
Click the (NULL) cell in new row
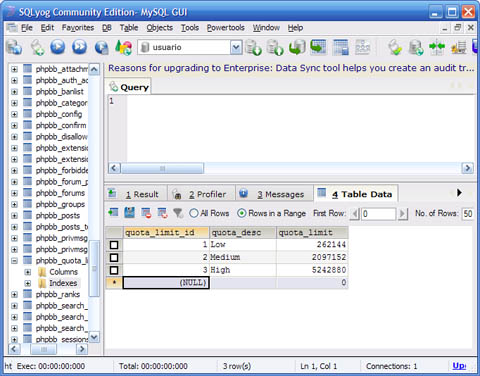(x=166, y=283)
